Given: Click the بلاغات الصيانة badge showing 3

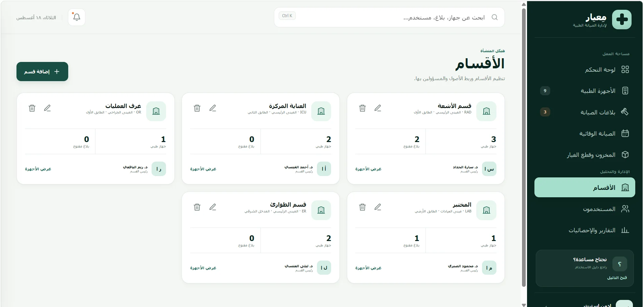Looking at the screenshot, I should pyautogui.click(x=545, y=112).
